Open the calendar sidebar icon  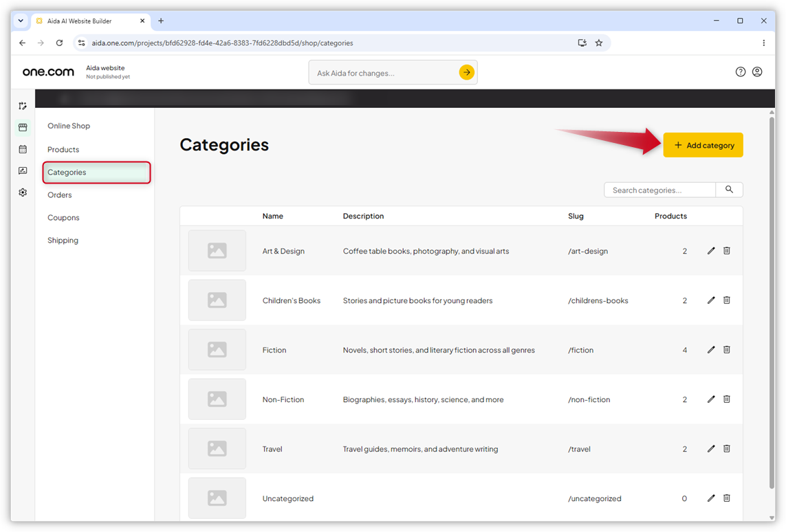(23, 149)
